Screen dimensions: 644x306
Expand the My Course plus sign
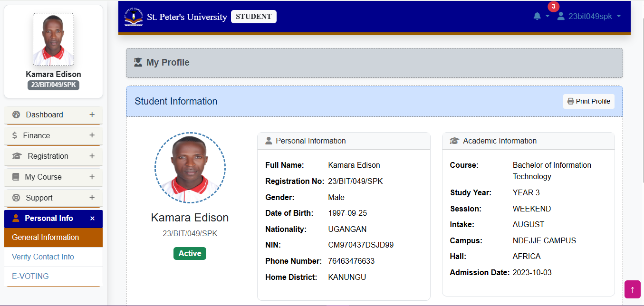[x=92, y=177]
